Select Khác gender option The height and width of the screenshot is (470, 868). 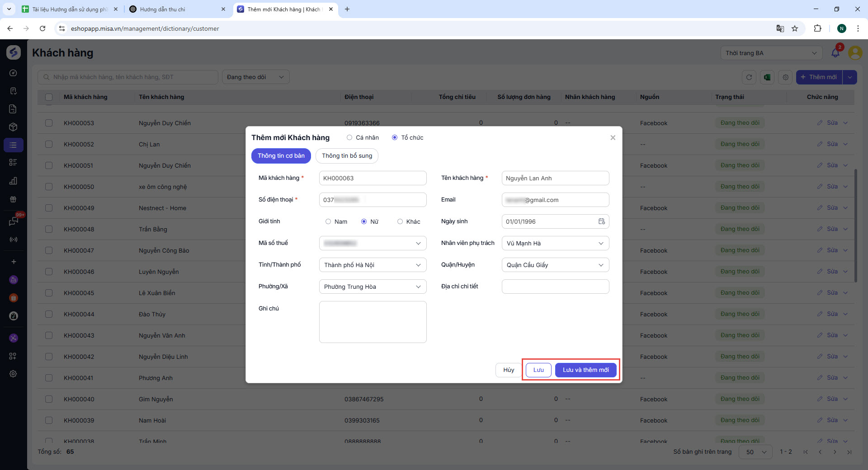point(400,221)
